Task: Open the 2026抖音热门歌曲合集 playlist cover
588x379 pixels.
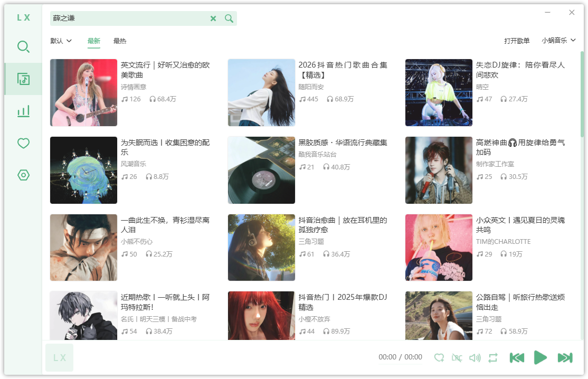Action: [261, 92]
